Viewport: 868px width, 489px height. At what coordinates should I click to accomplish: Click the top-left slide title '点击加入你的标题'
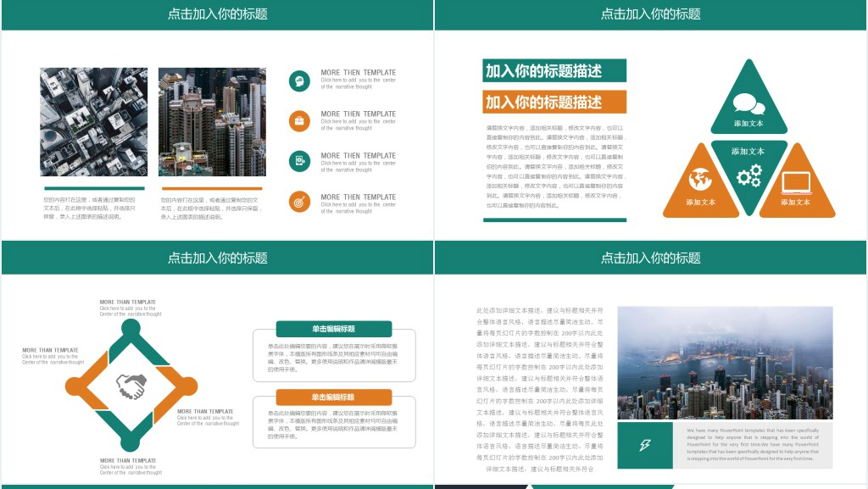tap(217, 14)
